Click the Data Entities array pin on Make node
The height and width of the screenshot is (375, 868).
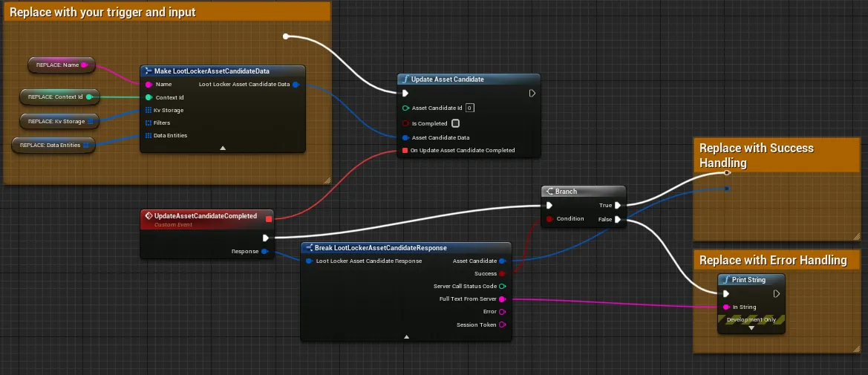(149, 136)
